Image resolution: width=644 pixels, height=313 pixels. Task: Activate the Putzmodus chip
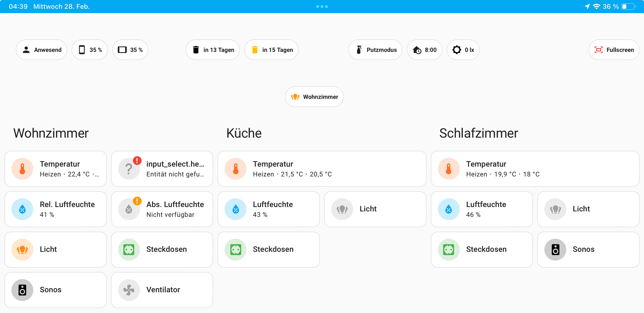[375, 50]
